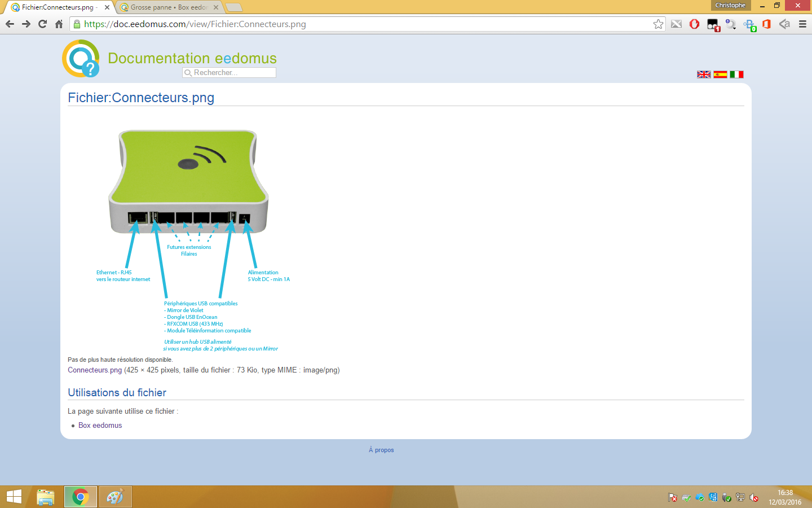
Task: Click the eedomus documentation logo
Action: pos(81,58)
